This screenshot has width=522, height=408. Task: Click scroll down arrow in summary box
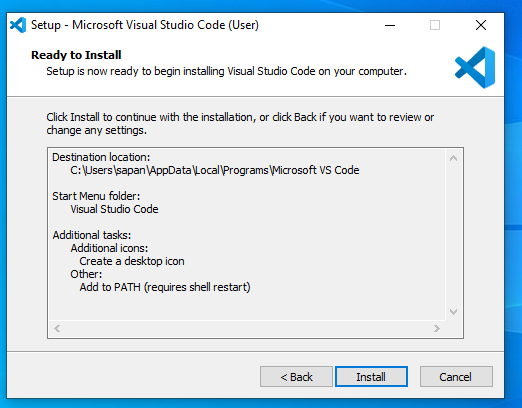click(x=453, y=312)
